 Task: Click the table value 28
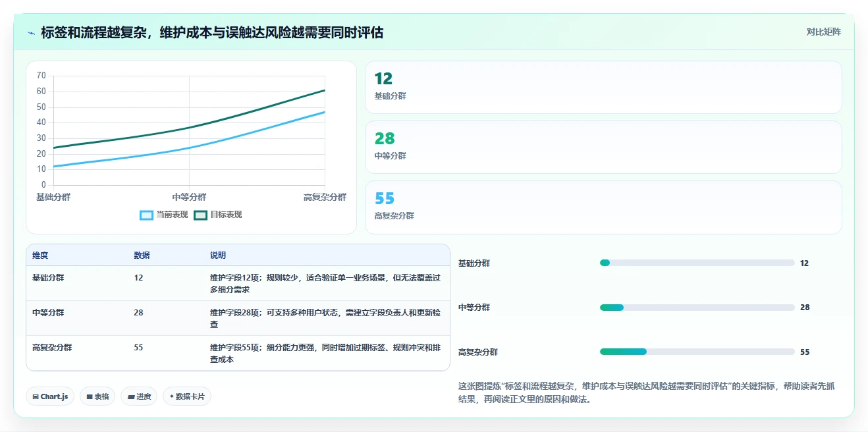(x=138, y=313)
